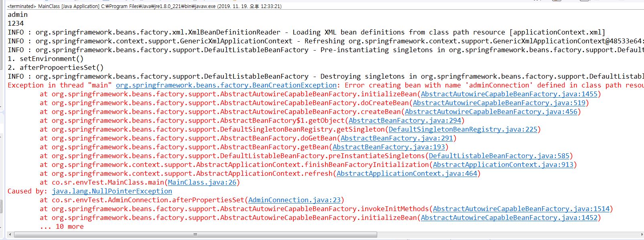Viewport: 644px width, 240px height.
Task: Jump to AbstractBeanFactory.java:193
Action: click(389, 147)
